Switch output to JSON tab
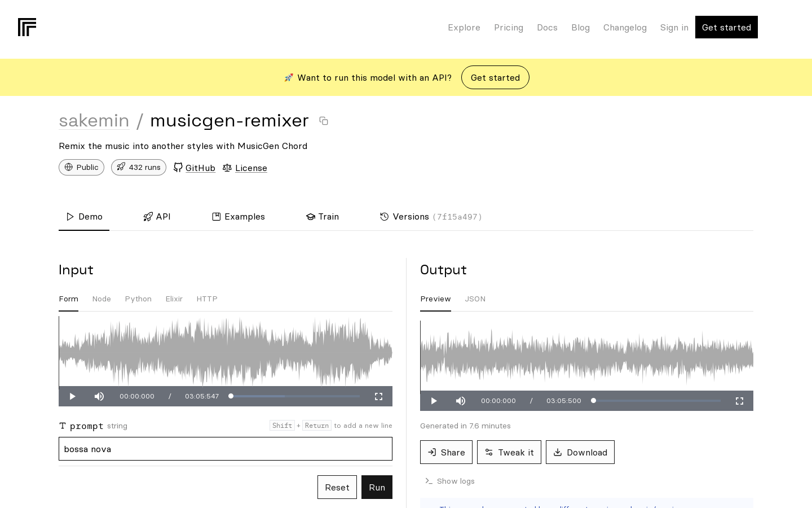This screenshot has width=812, height=508. (475, 299)
